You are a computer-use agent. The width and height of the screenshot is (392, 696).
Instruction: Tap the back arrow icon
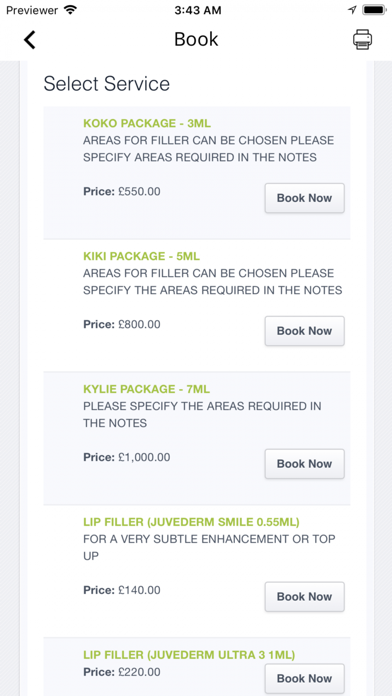[29, 40]
